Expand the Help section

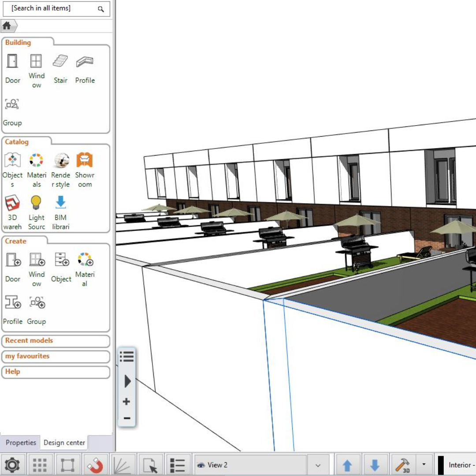[x=56, y=372]
